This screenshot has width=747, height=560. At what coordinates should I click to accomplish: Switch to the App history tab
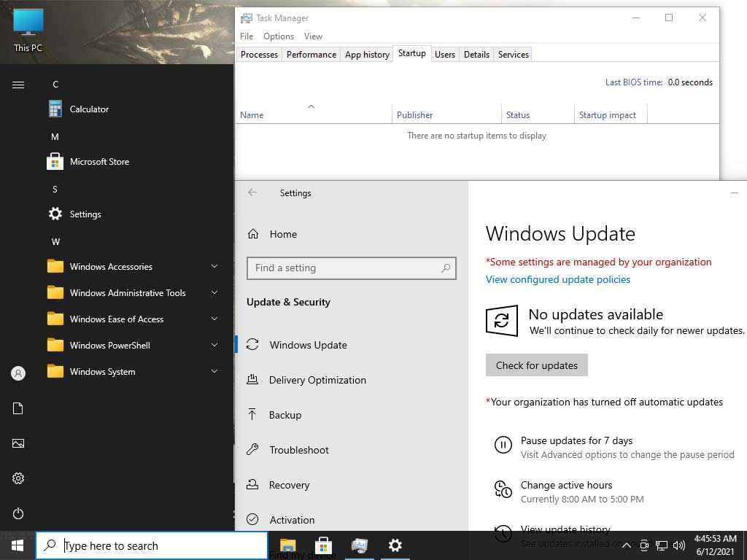(x=367, y=54)
